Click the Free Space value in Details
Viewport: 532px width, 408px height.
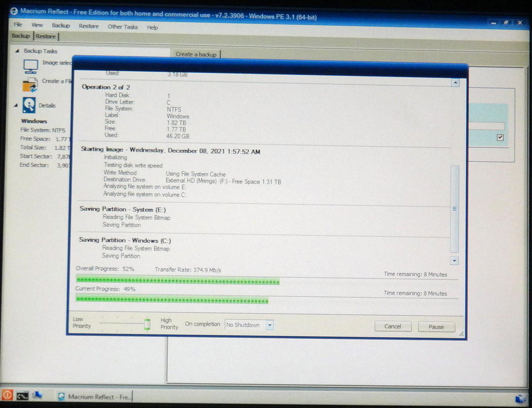(x=63, y=139)
